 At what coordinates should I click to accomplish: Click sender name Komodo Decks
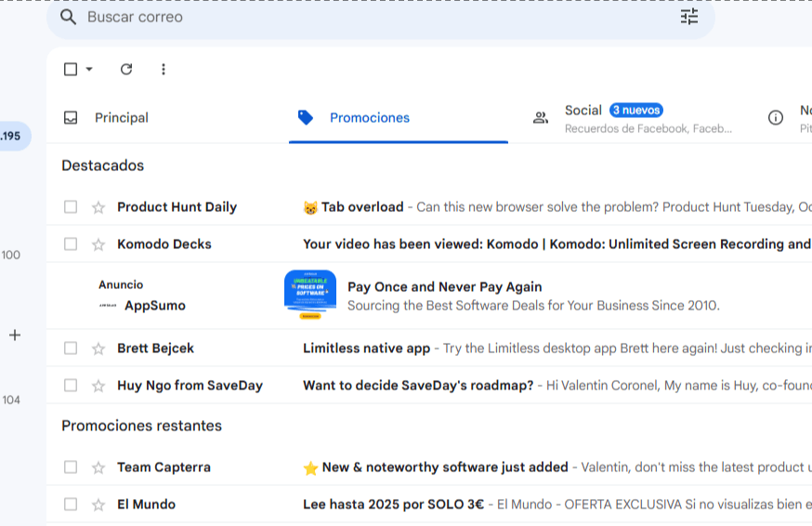pos(164,244)
